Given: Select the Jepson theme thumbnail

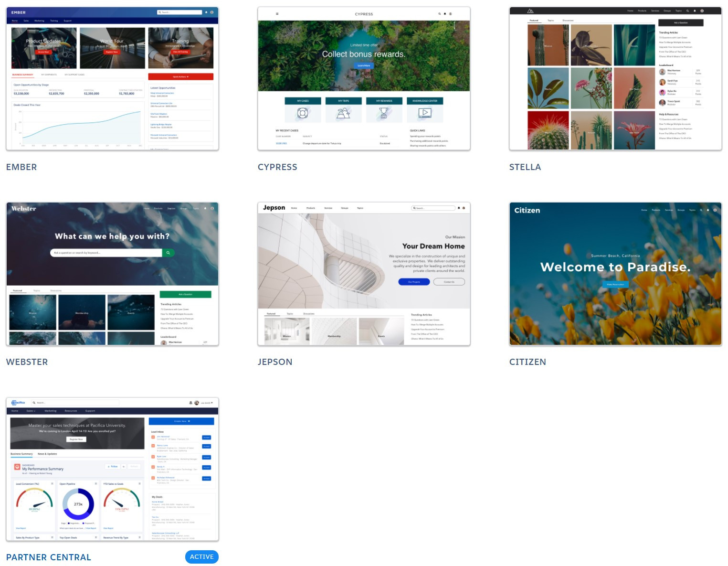Looking at the screenshot, I should (x=364, y=274).
